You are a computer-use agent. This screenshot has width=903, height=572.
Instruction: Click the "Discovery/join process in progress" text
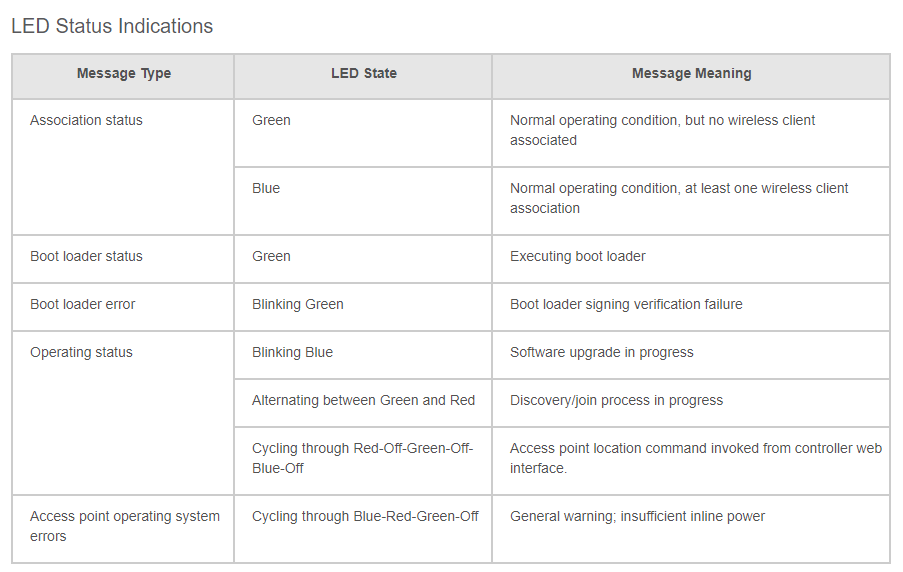616,400
